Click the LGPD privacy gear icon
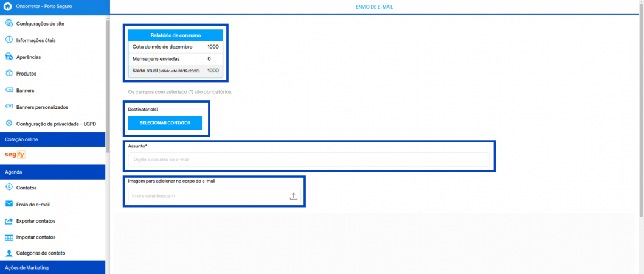The width and height of the screenshot is (644, 274). tap(9, 124)
